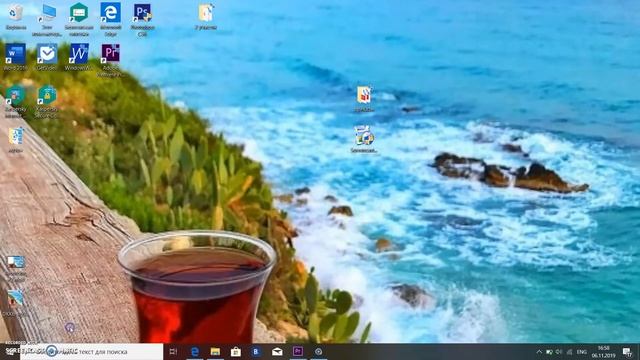Viewport: 640px width, 360px height.
Task: Open the round disc app in taskbar
Action: [318, 351]
